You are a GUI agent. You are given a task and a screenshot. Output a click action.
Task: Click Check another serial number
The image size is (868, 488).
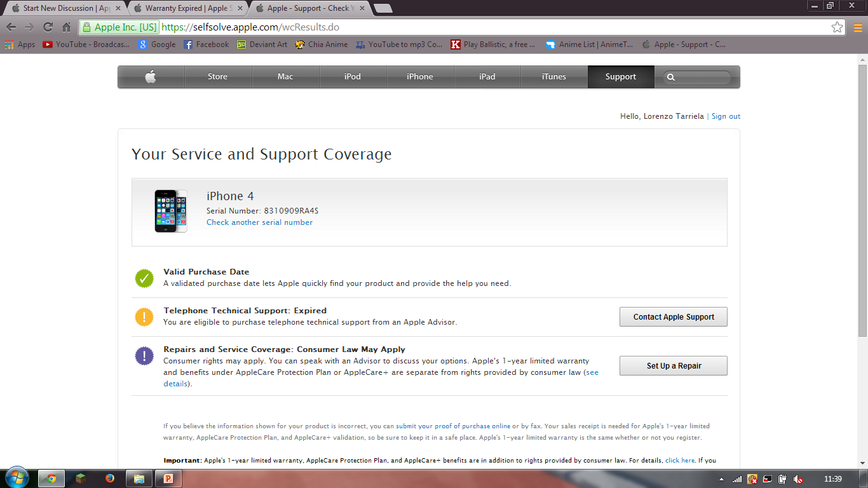(259, 222)
